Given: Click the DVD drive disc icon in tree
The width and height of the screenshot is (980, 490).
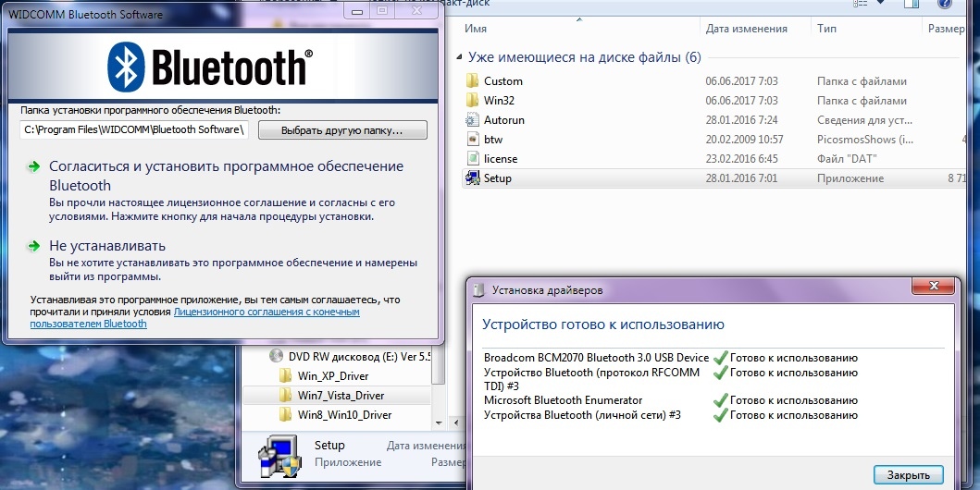Looking at the screenshot, I should pos(276,357).
